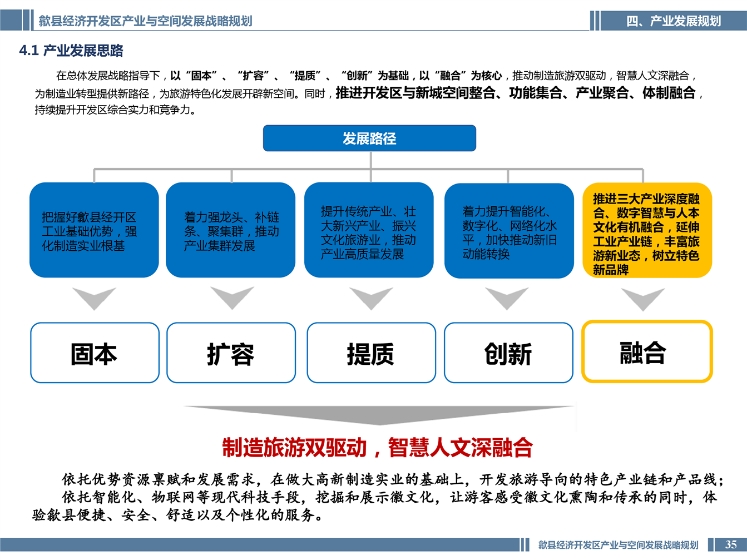Viewport: 747px width, 560px height.
Task: Click the line starting 依托优势资源禀赋和发展需求
Action: (393, 479)
